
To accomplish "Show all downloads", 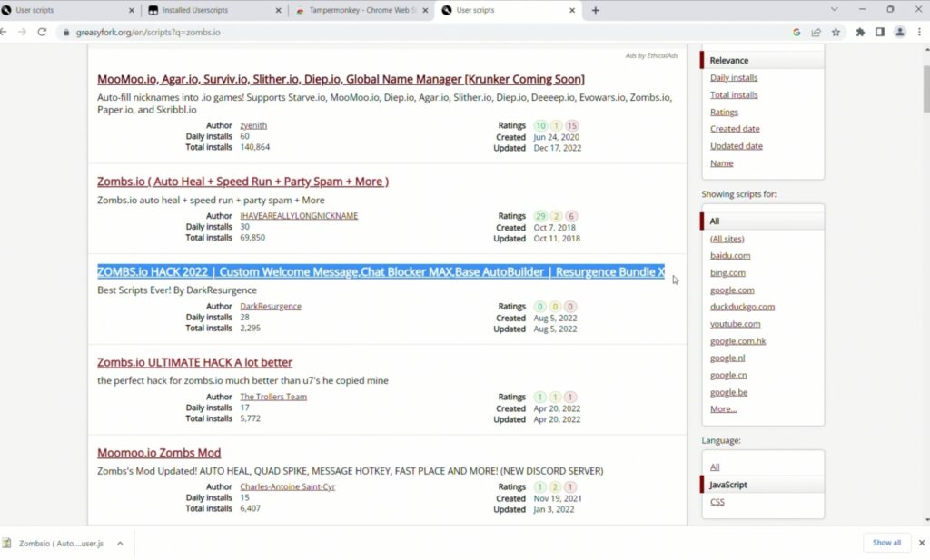I will point(886,543).
